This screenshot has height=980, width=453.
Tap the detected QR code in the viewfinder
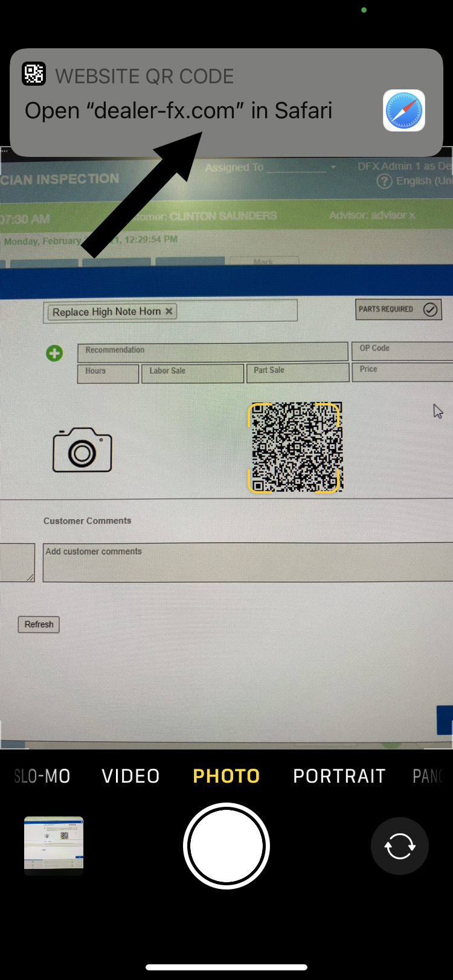tap(296, 447)
